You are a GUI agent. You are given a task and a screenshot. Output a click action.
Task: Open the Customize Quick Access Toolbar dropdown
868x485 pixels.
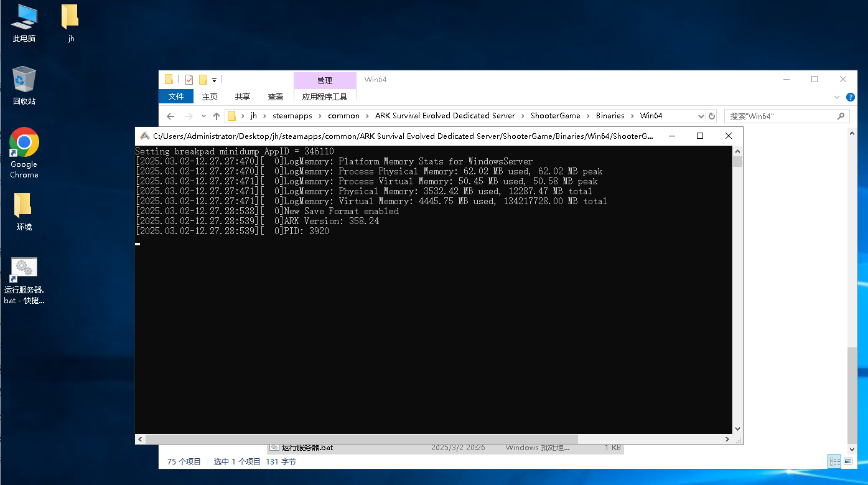214,80
